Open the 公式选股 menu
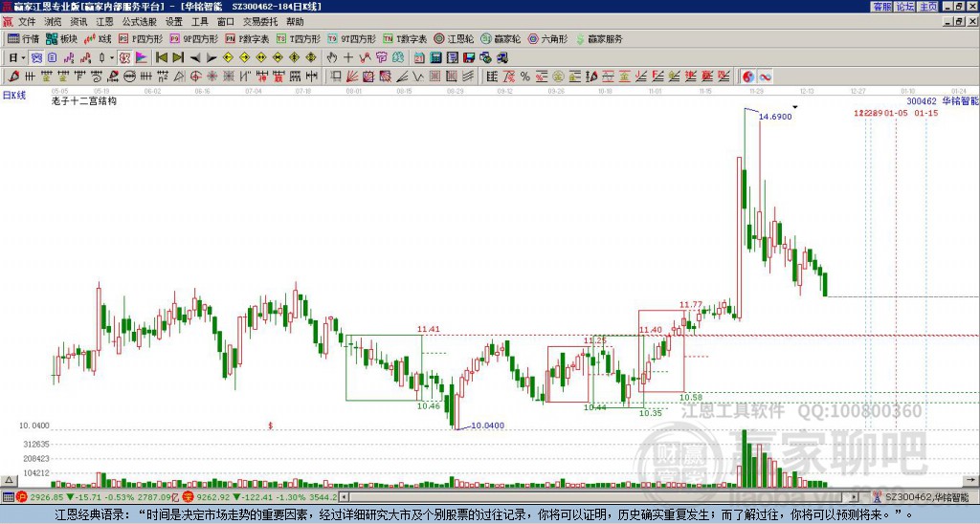 pyautogui.click(x=140, y=22)
